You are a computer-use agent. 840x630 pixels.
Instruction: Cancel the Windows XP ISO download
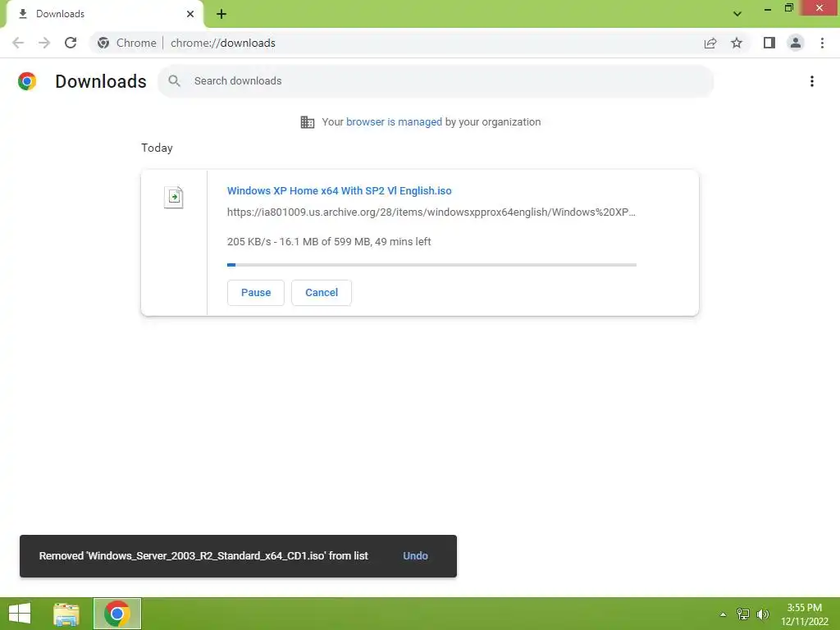(322, 293)
